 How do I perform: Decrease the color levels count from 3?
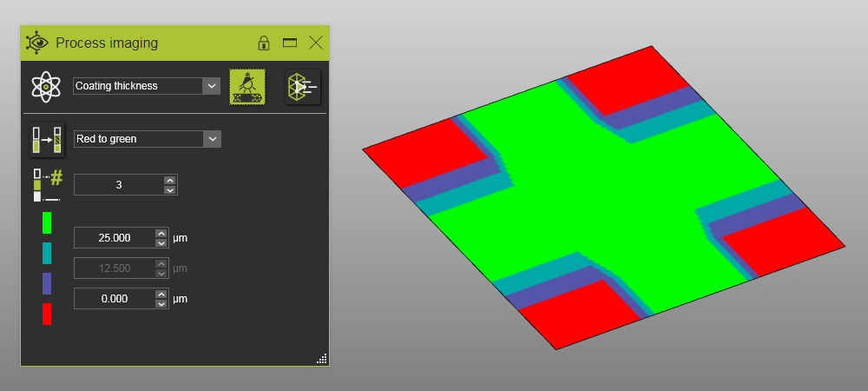tap(170, 189)
